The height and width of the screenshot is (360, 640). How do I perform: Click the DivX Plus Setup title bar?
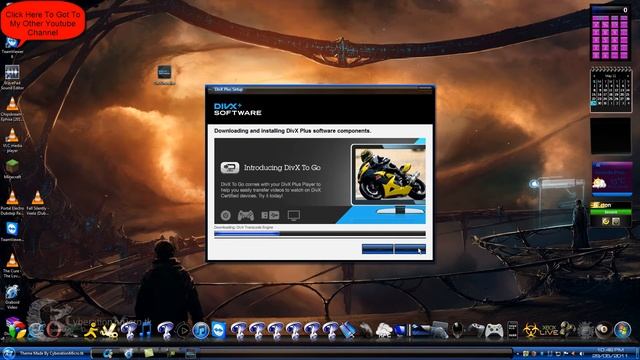(320, 89)
